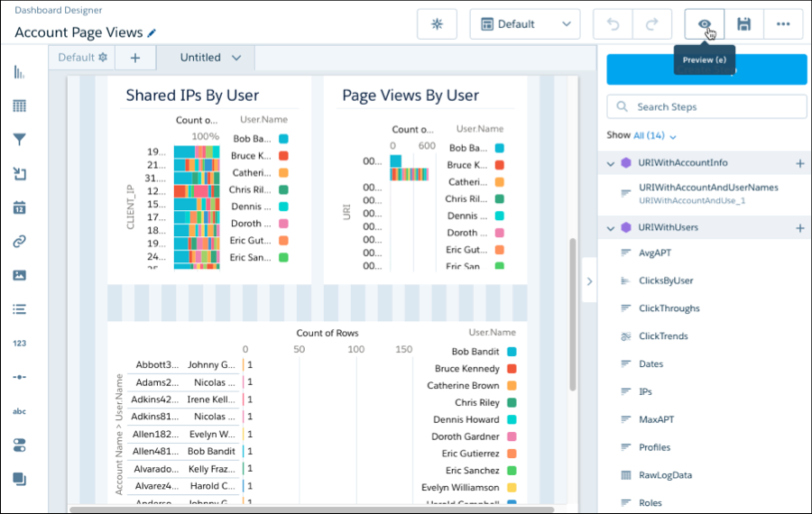Add the number widget labeled 123
812x514 pixels.
pyautogui.click(x=19, y=344)
